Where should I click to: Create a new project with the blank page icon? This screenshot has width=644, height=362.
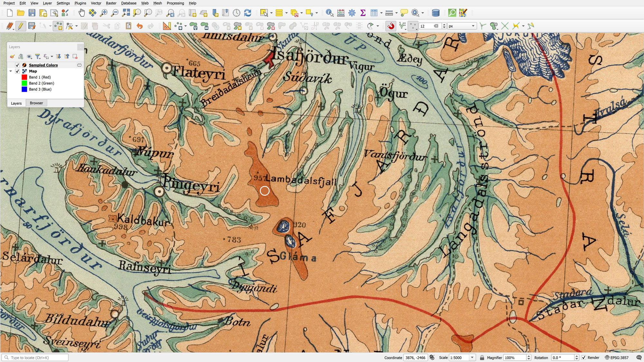(x=10, y=13)
